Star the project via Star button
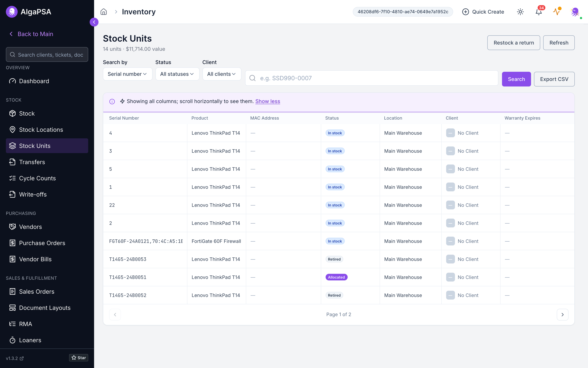Image resolution: width=588 pixels, height=368 pixels. tap(78, 358)
